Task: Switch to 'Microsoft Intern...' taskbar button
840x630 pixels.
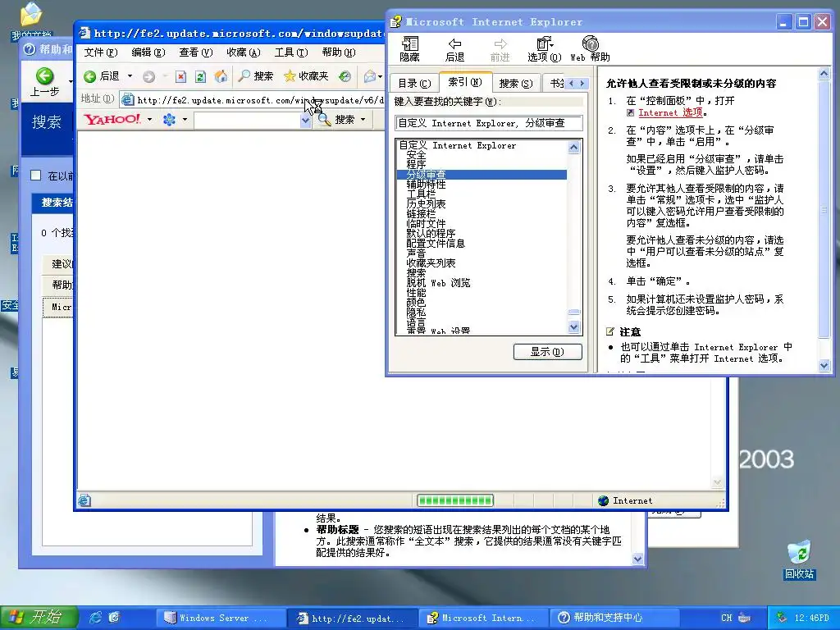Action: coord(483,619)
